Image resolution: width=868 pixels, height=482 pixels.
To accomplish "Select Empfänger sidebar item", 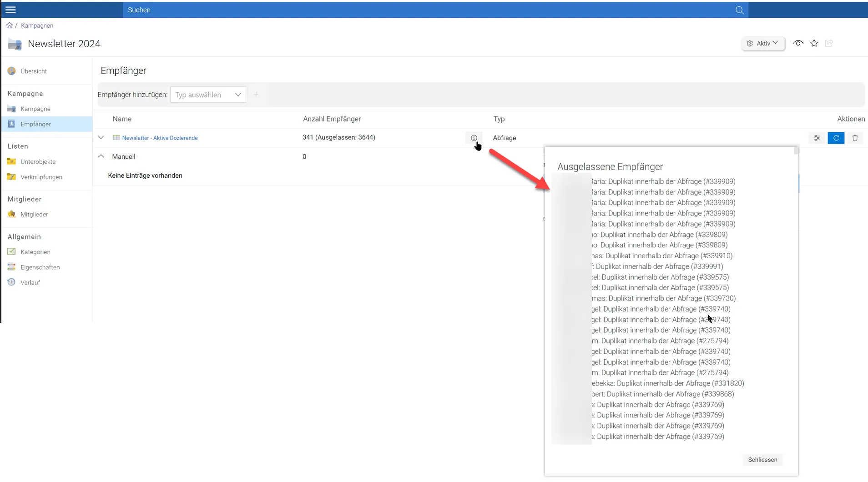I will [x=47, y=124].
